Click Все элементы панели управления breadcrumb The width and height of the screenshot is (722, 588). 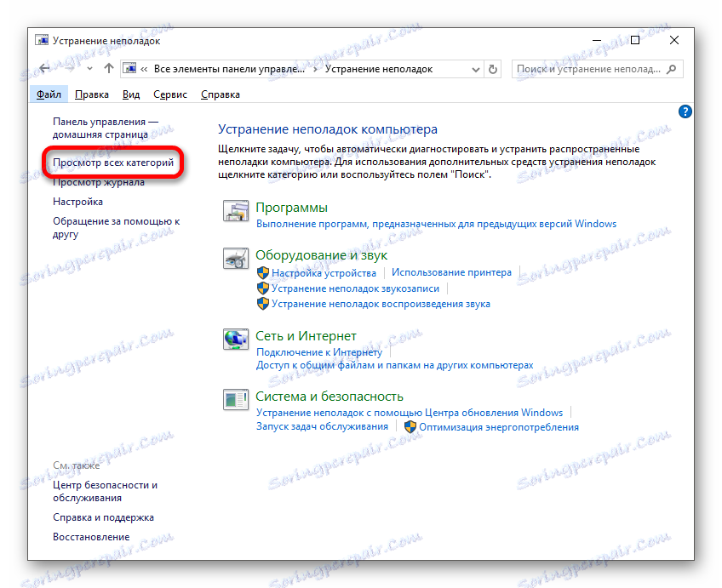click(x=229, y=69)
